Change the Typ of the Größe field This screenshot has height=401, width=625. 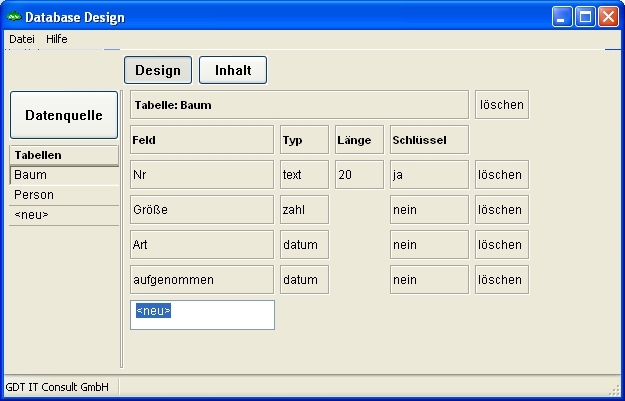click(x=304, y=210)
